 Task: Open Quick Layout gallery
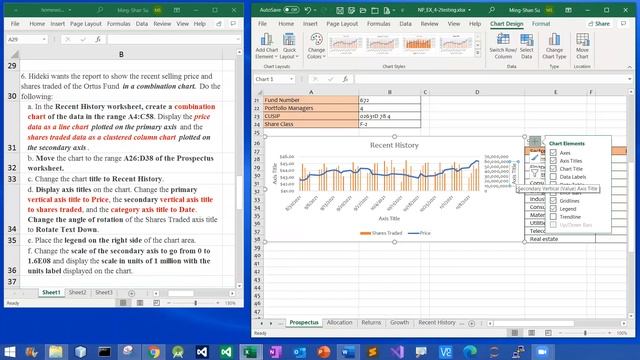[289, 46]
